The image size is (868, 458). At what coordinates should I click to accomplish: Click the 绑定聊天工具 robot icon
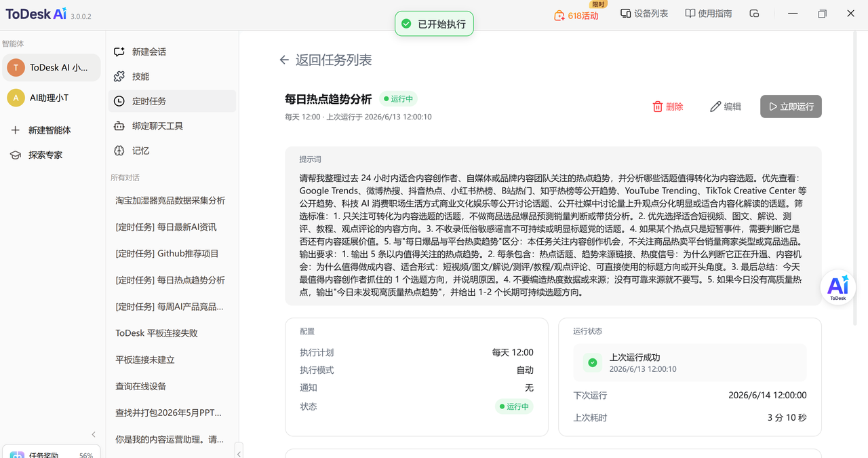click(x=119, y=126)
